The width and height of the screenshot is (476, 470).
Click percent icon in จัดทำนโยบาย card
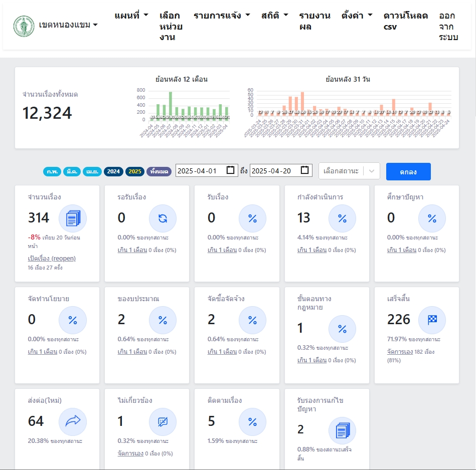[x=73, y=320]
